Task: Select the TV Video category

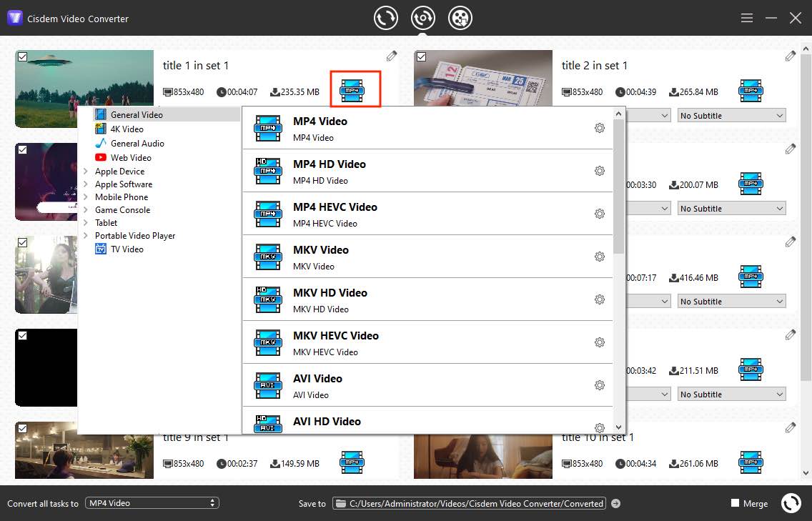Action: tap(127, 249)
